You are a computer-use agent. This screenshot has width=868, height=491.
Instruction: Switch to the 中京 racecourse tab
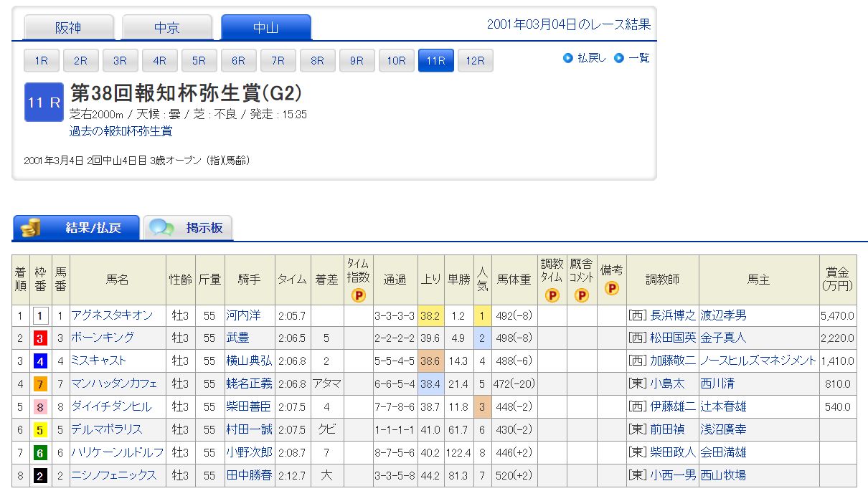coord(167,28)
